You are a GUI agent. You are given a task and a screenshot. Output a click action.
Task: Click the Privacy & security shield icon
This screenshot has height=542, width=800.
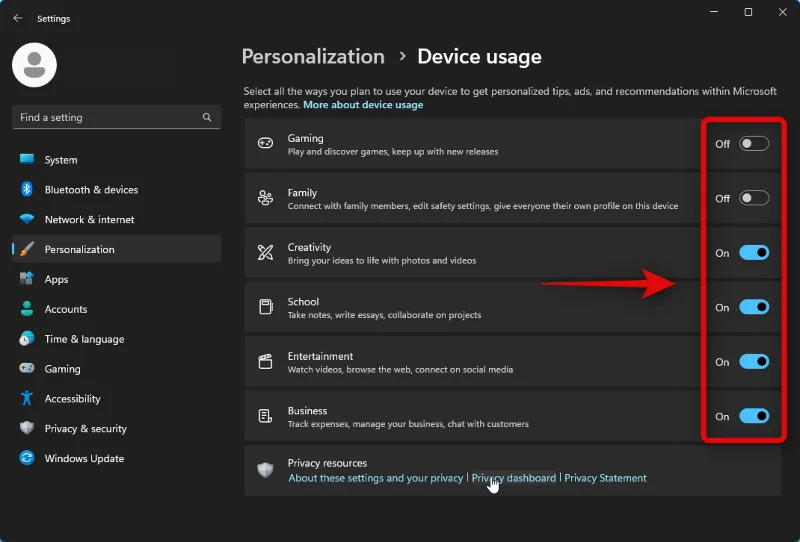[x=27, y=428]
